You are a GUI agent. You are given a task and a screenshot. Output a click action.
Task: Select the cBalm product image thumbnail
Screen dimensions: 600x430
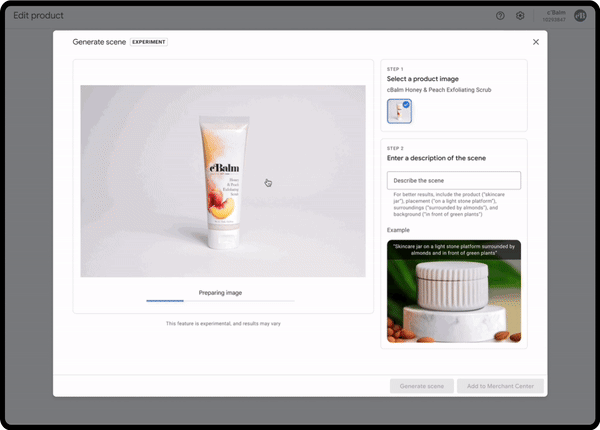point(399,111)
